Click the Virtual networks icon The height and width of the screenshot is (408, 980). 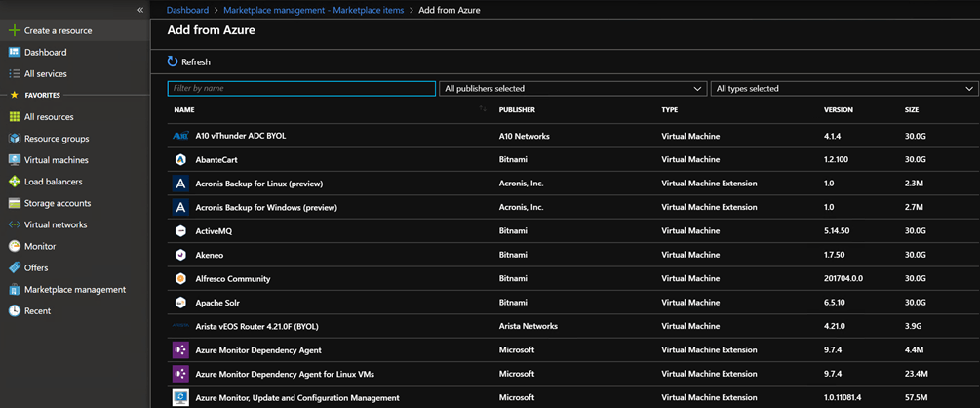coord(15,224)
